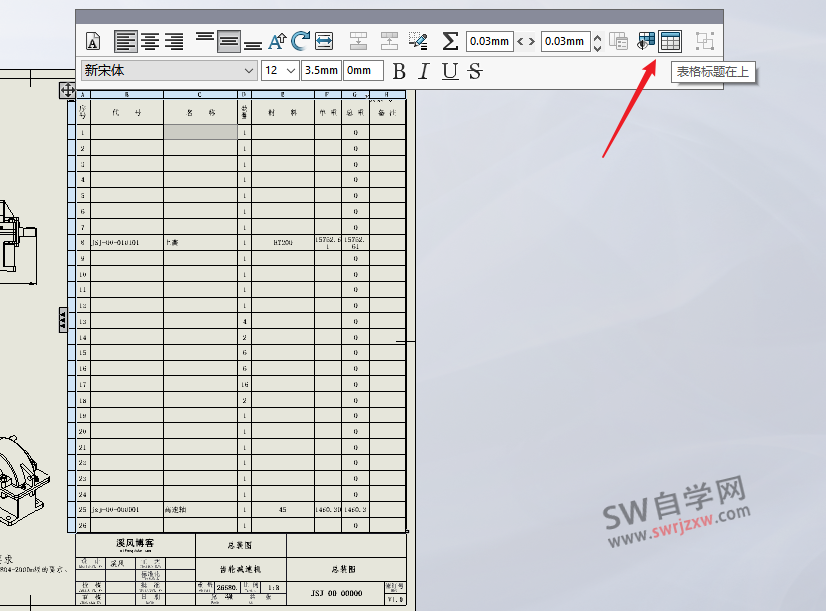Click the 0.03mm border thickness input field
This screenshot has height=611, width=826.
[x=489, y=41]
